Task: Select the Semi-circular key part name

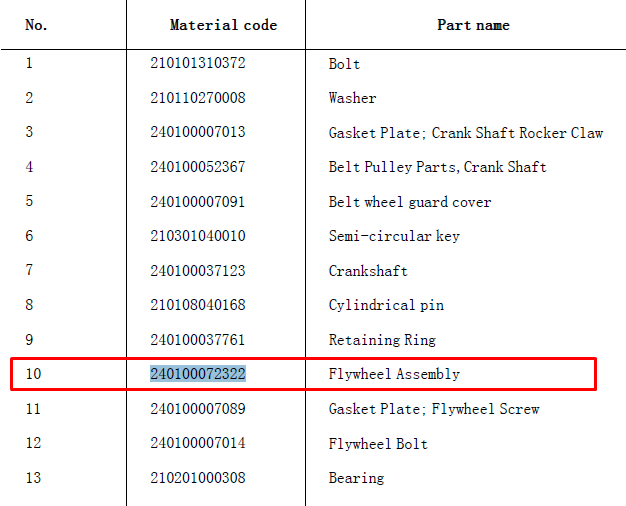Action: (x=394, y=236)
